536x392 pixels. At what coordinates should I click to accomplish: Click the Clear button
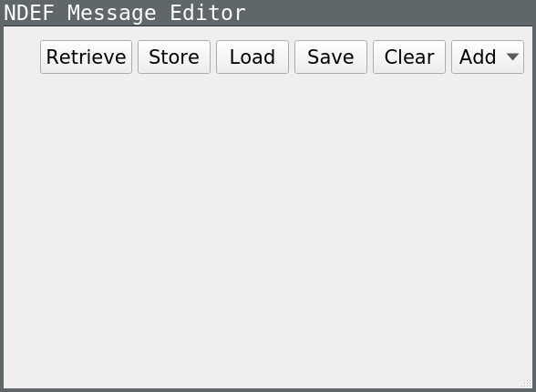coord(409,57)
